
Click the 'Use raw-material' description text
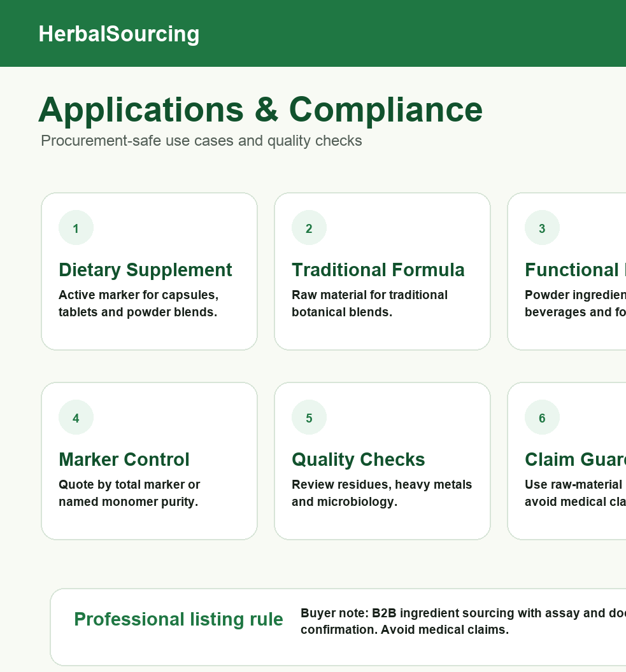pos(576,493)
